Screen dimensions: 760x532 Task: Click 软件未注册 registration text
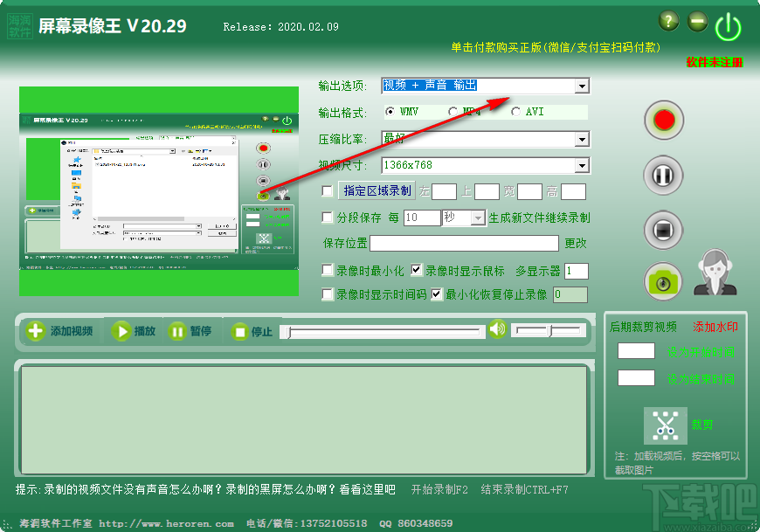click(x=714, y=63)
